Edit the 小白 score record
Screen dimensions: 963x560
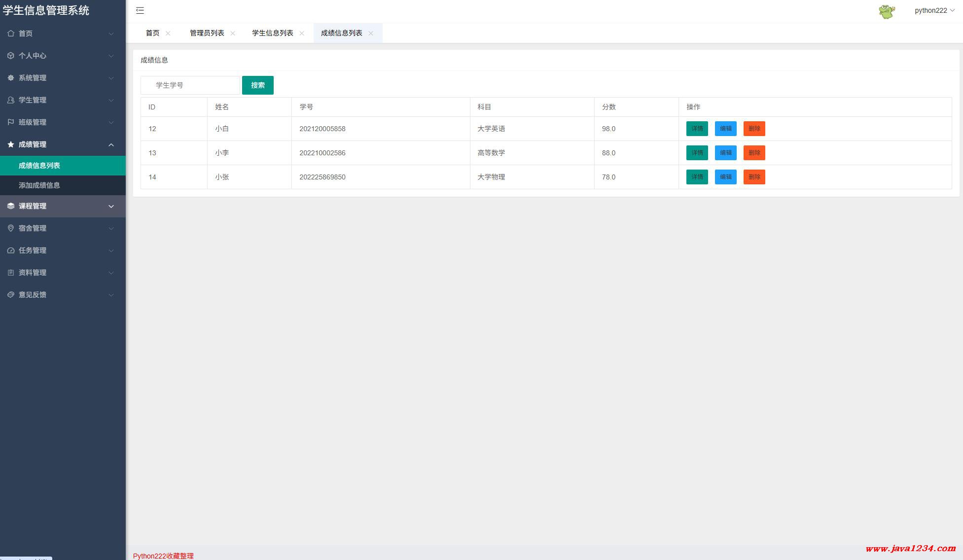click(x=725, y=129)
